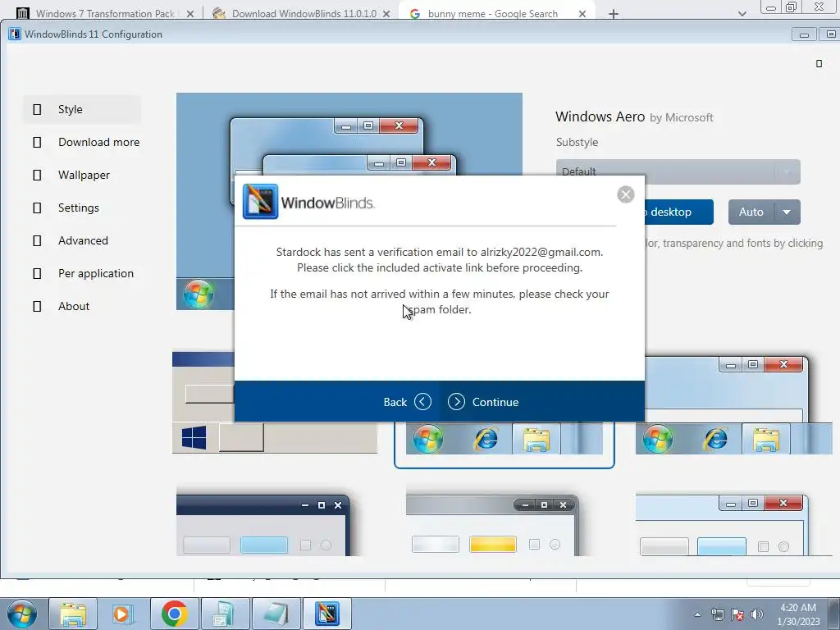Screen dimensions: 840x630
Task: Open the Style section in sidebar
Action: pyautogui.click(x=82, y=109)
